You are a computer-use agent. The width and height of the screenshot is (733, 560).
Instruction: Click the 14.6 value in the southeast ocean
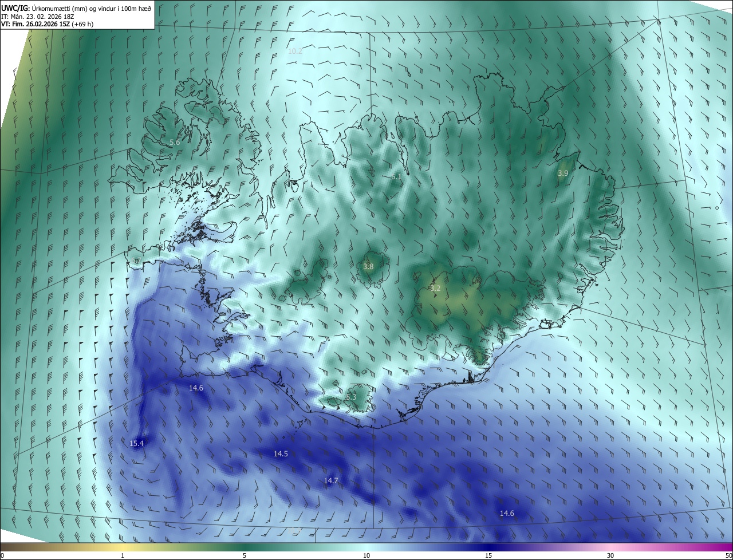pos(507,513)
